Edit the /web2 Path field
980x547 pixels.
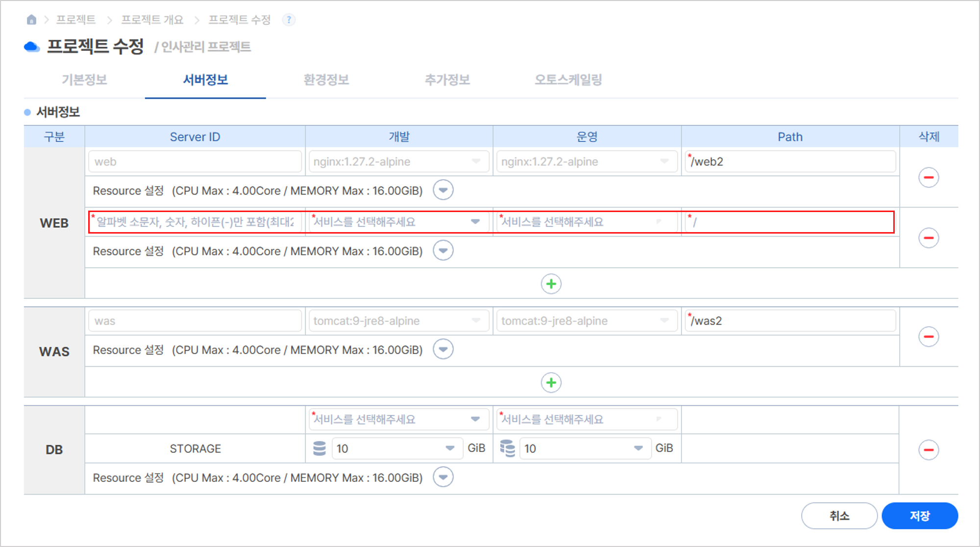(790, 162)
